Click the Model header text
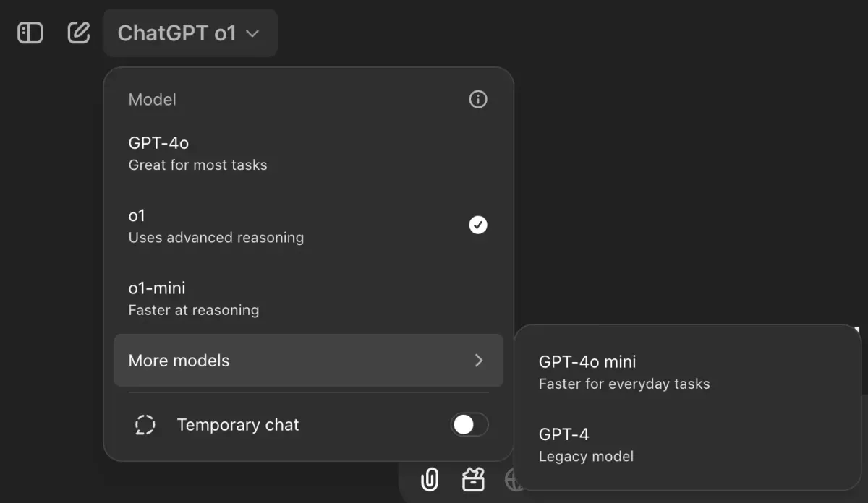The height and width of the screenshot is (503, 868). point(152,100)
